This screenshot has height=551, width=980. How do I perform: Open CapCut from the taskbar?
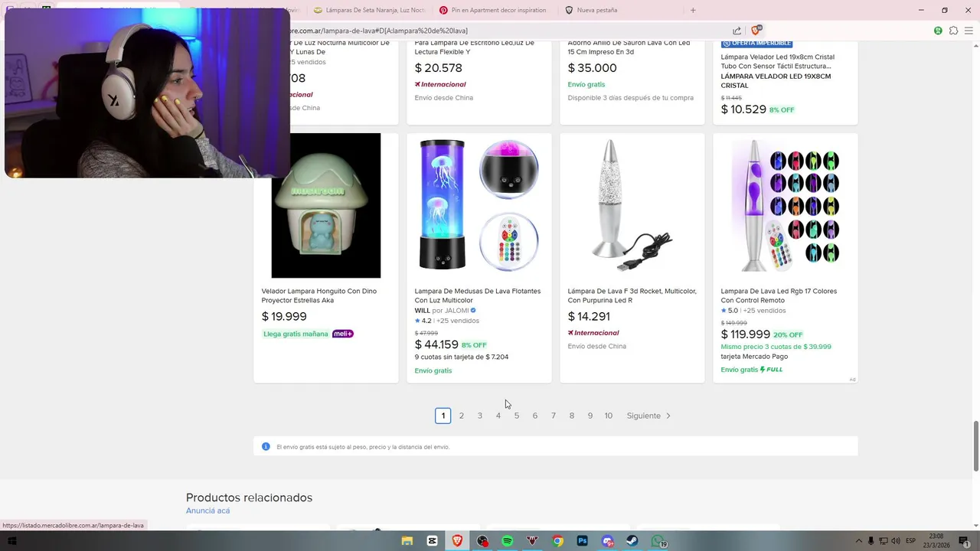pyautogui.click(x=433, y=541)
